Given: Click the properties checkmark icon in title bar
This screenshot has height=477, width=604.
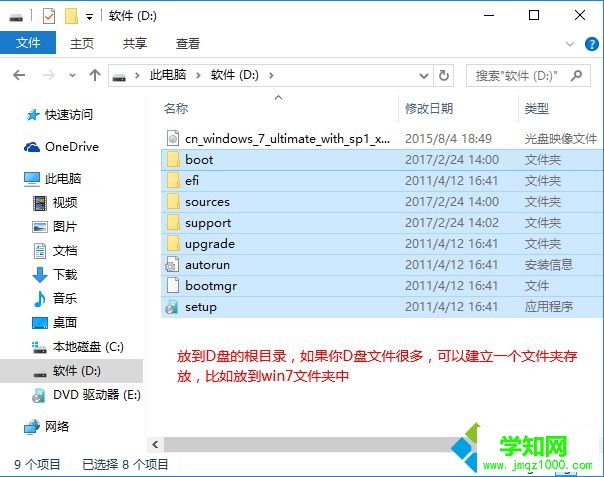Looking at the screenshot, I should pos(49,16).
